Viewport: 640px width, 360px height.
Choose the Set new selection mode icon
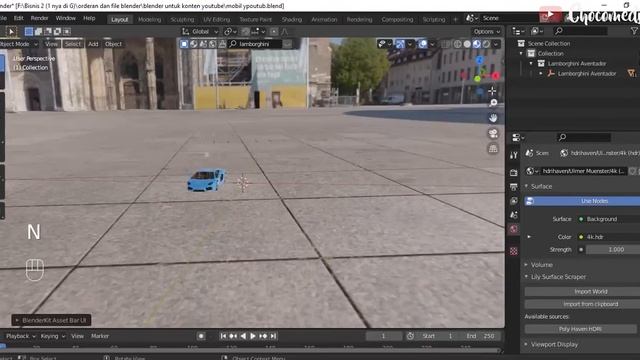point(29,31)
